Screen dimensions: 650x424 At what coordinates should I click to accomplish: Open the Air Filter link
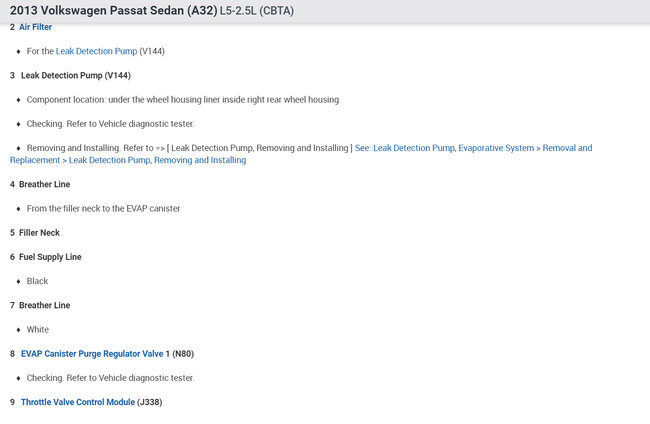(35, 27)
